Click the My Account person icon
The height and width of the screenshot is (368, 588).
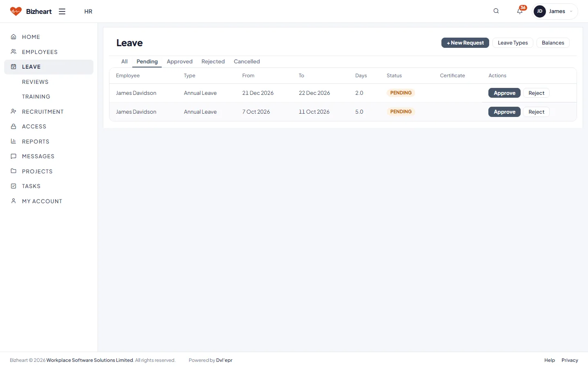(13, 201)
